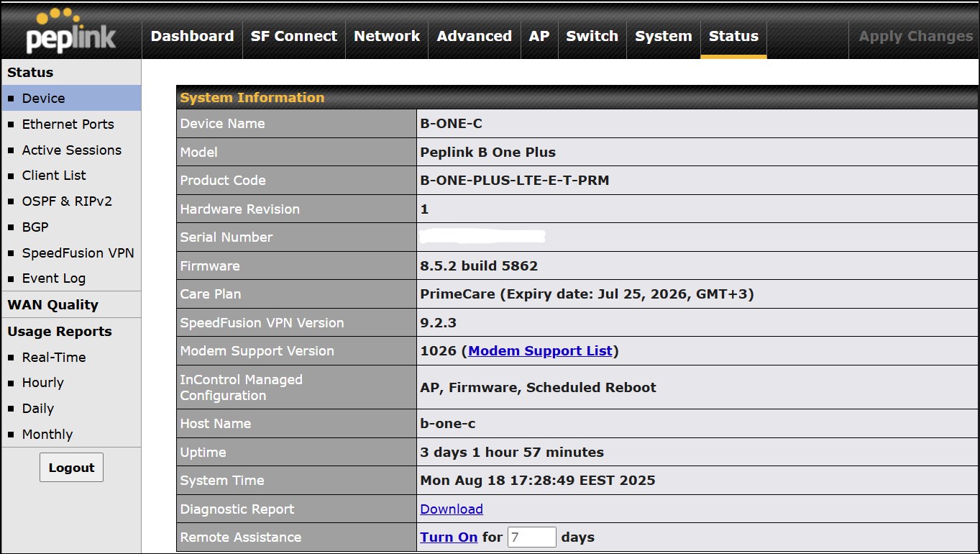Select SpeedFusion VPN version 9.2.3
Image resolution: width=980 pixels, height=554 pixels.
point(439,323)
